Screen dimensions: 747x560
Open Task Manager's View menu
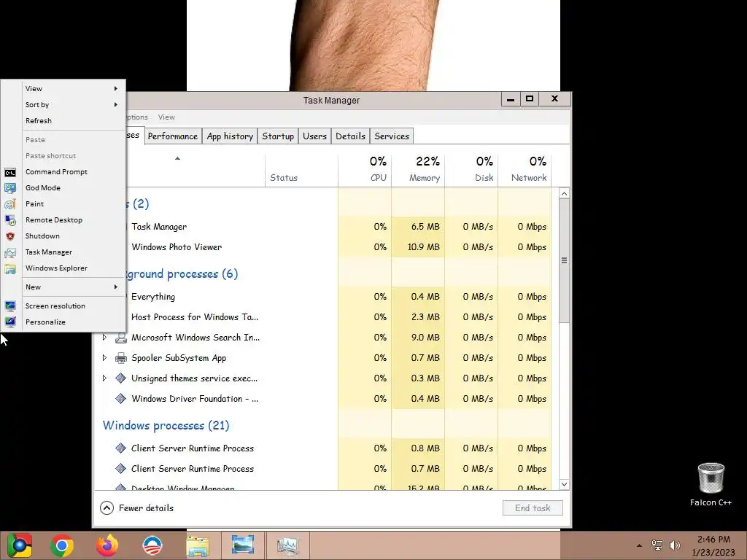point(166,117)
